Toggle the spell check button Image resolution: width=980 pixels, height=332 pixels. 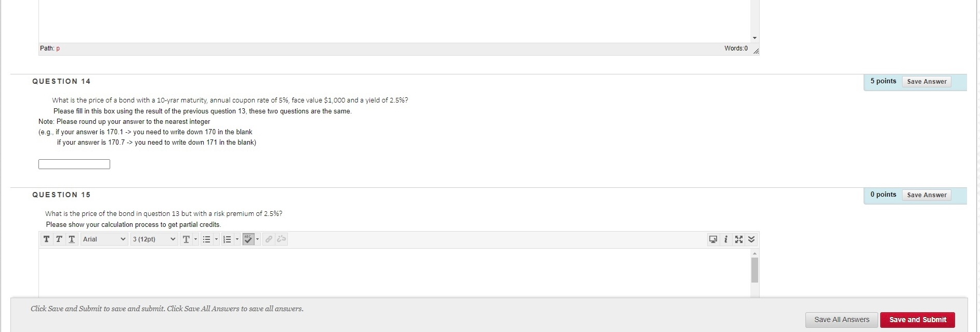(x=248, y=239)
